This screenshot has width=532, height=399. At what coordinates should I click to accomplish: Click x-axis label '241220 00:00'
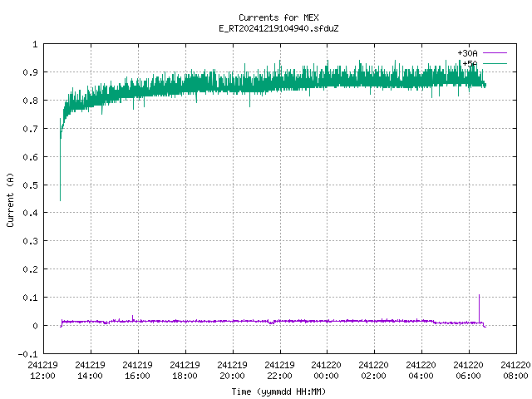tap(327, 371)
